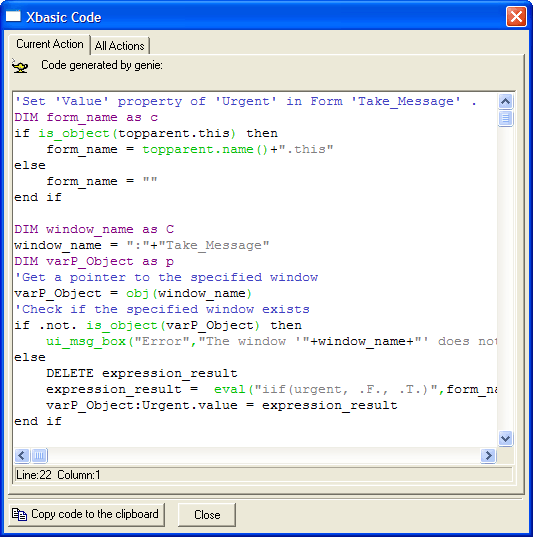Close the Xbasic Code window

click(516, 16)
